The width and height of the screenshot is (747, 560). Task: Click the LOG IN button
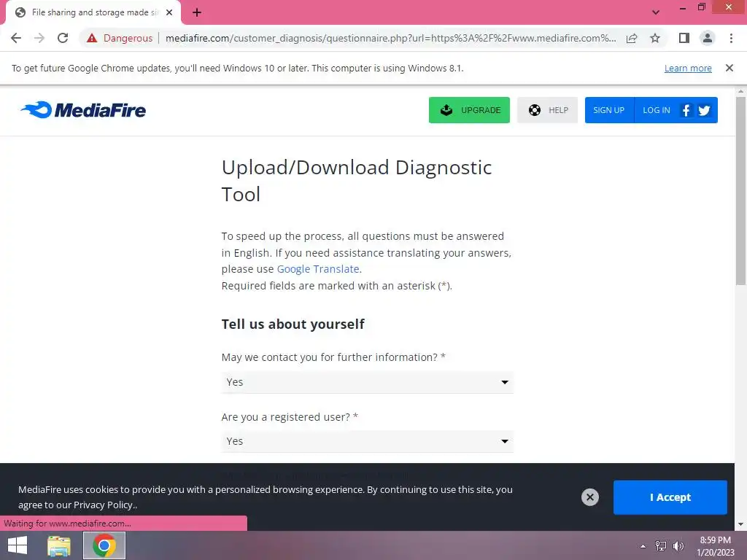656,110
